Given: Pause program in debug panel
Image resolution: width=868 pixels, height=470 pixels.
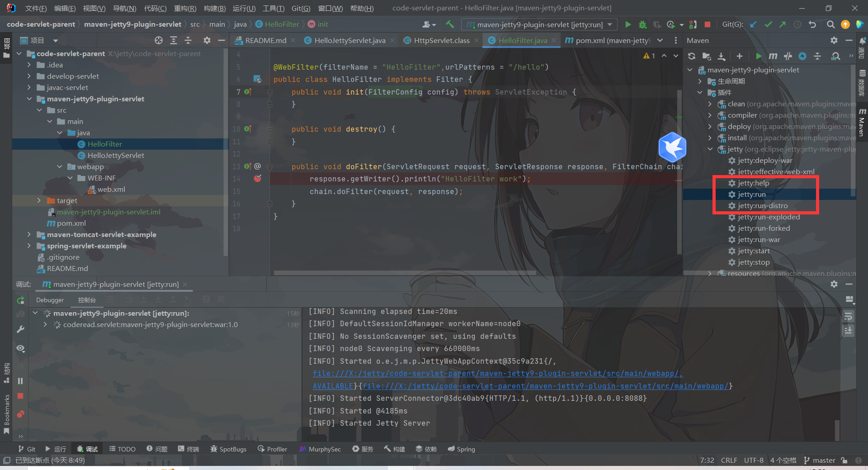Looking at the screenshot, I should click(x=20, y=381).
